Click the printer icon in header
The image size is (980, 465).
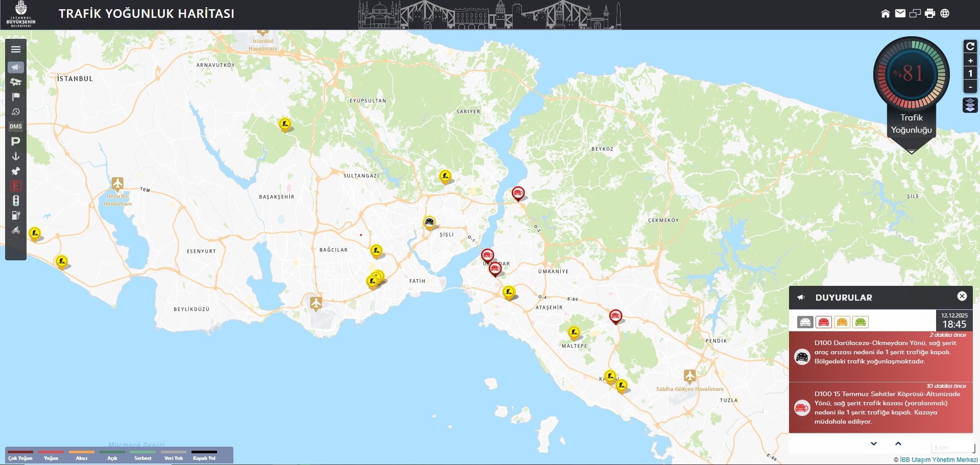click(930, 14)
